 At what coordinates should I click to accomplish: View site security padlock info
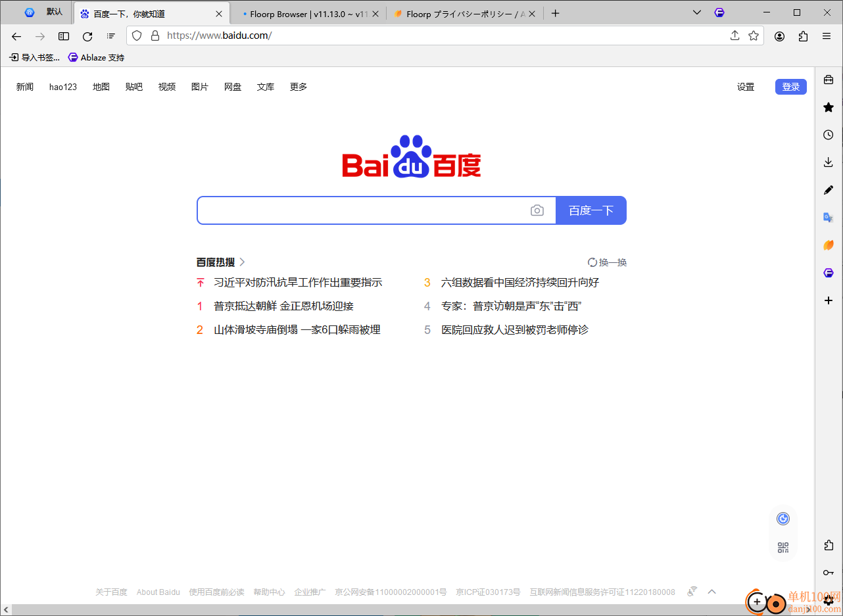[x=155, y=36]
